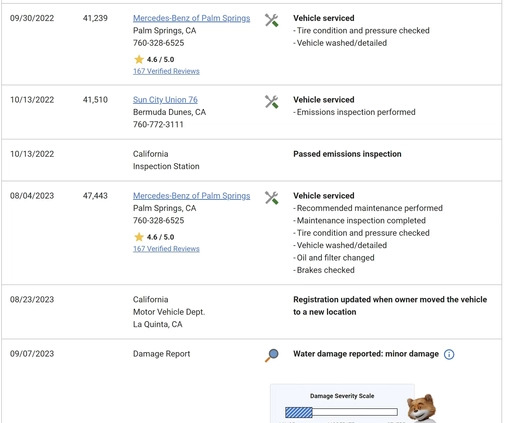Click the 47,443 mileage entry

(95, 196)
